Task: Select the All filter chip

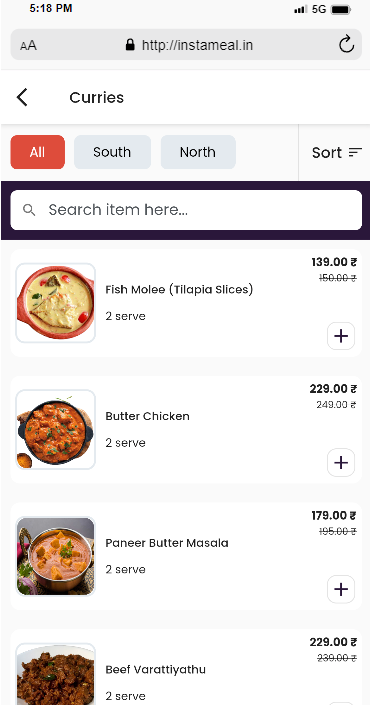Action: tap(37, 152)
